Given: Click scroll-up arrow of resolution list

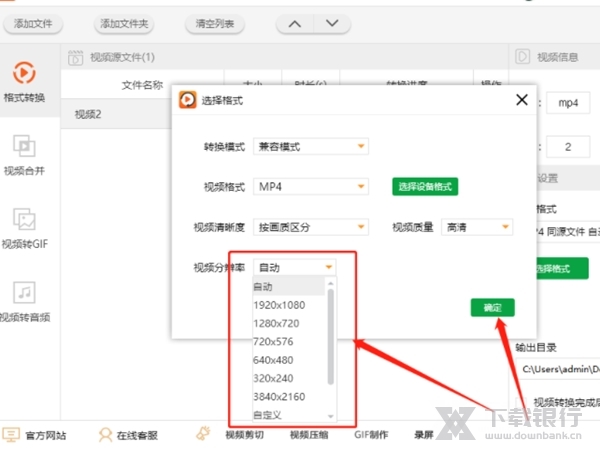Looking at the screenshot, I should pos(331,283).
